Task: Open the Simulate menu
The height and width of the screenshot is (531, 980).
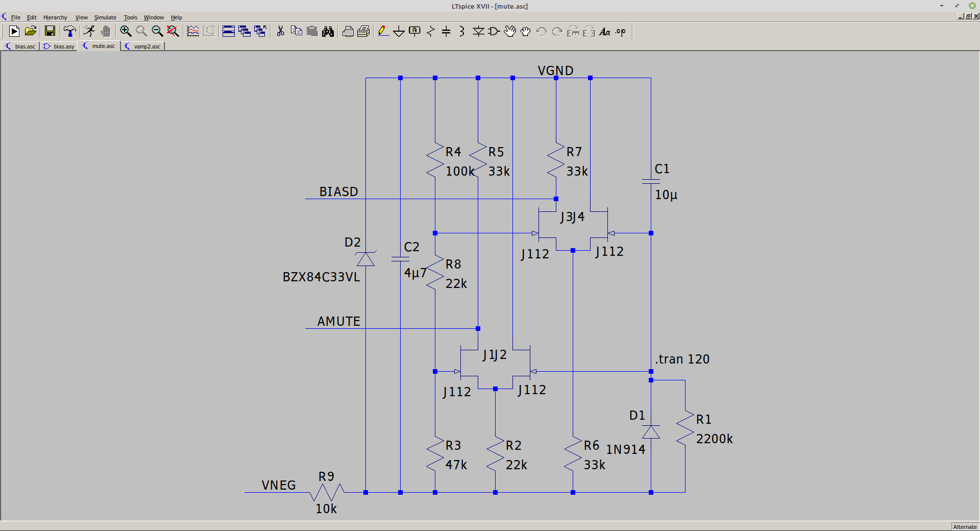Action: 105,17
